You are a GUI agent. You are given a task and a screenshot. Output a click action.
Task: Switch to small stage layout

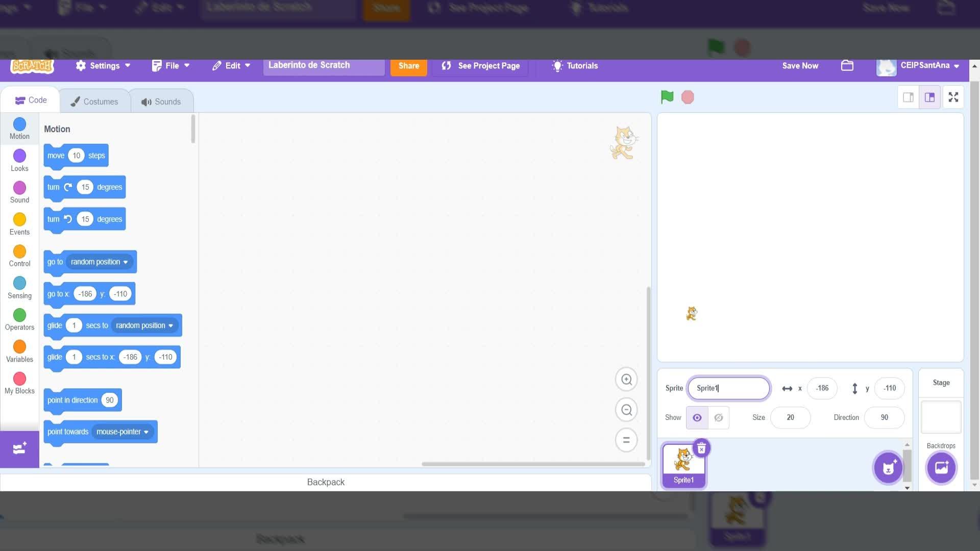pyautogui.click(x=908, y=97)
